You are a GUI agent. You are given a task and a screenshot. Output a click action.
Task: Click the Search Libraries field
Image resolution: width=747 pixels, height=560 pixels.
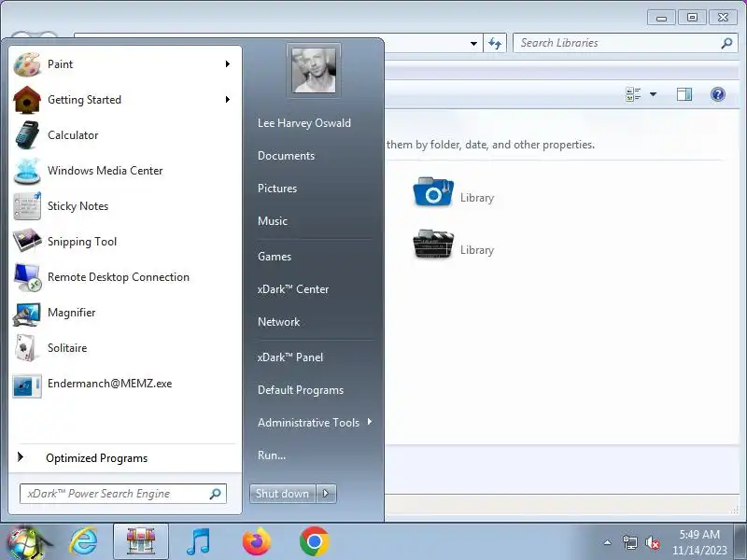point(626,43)
